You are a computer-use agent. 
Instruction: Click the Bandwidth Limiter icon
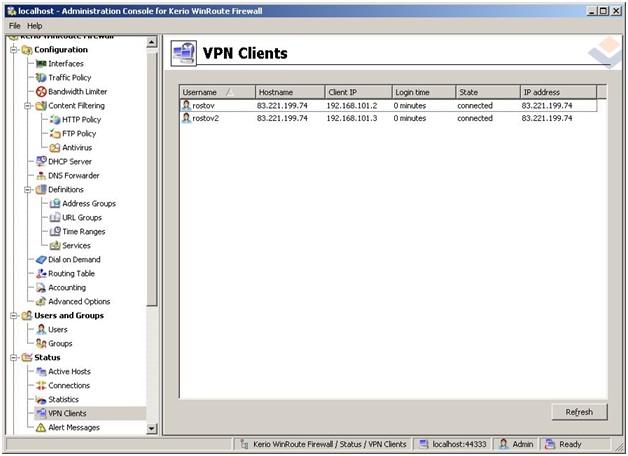point(41,92)
